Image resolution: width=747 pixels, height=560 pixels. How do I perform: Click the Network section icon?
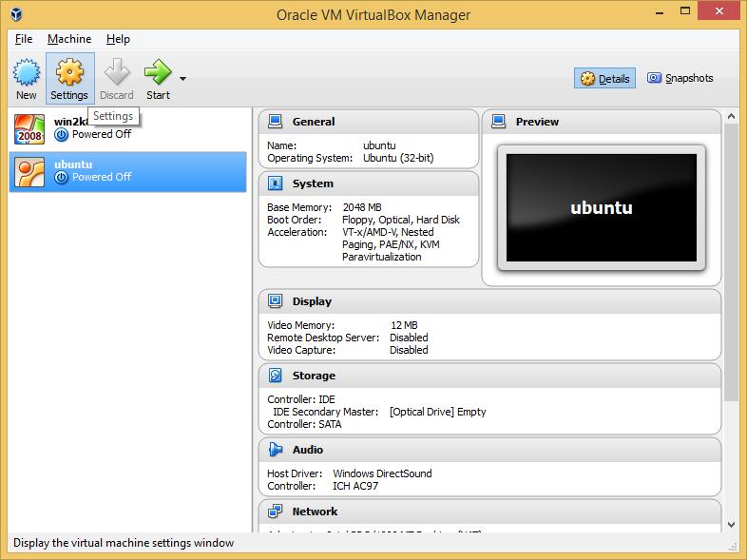tap(275, 512)
